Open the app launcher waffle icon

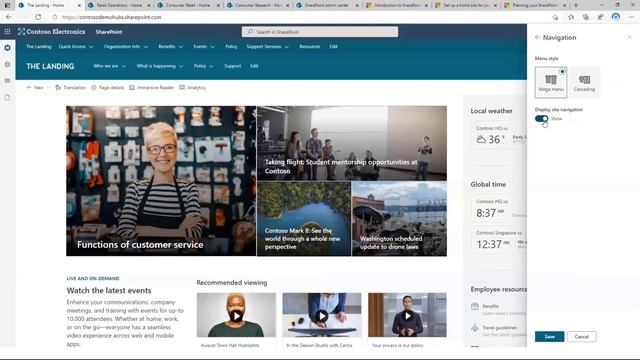(7, 31)
